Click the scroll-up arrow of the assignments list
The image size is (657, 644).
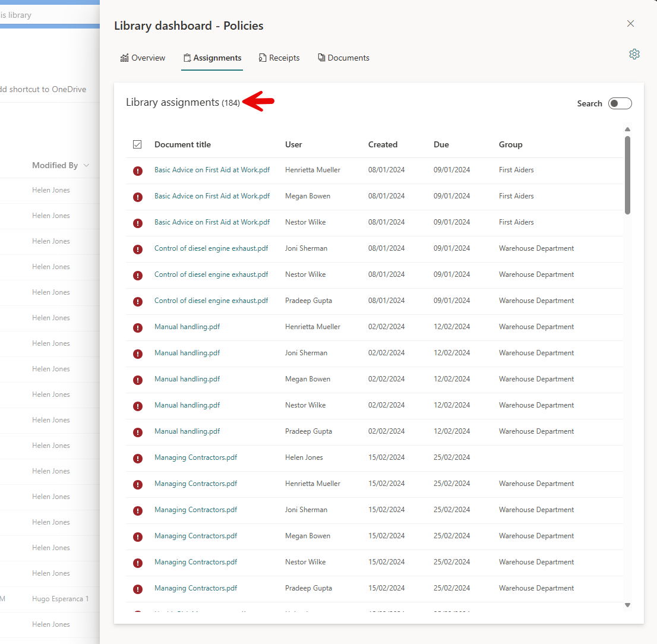coord(627,130)
